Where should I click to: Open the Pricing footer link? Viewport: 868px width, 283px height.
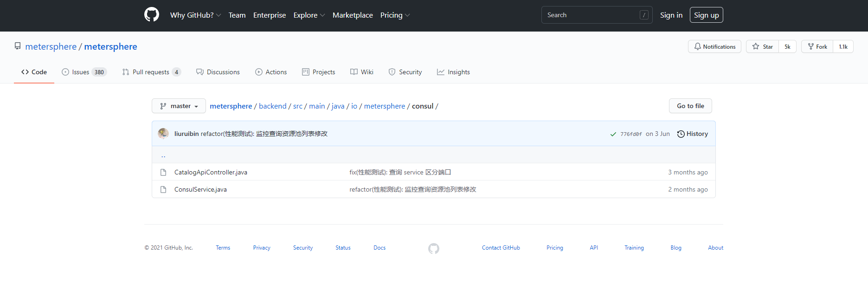555,248
